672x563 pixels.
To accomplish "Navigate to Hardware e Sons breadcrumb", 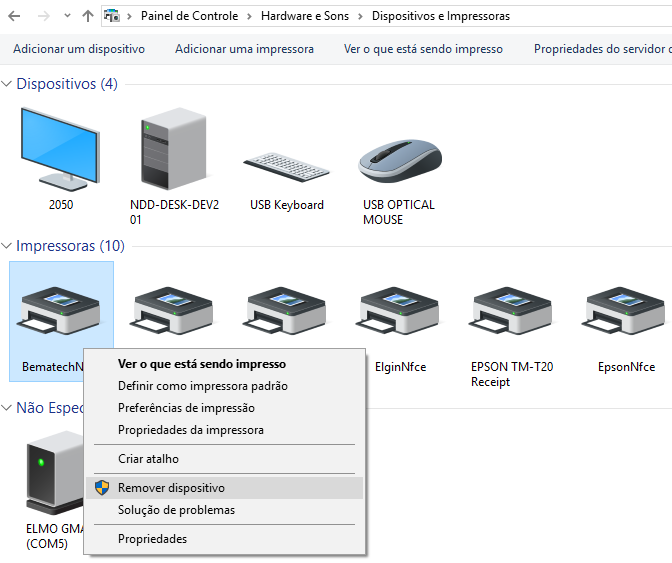I will click(305, 16).
